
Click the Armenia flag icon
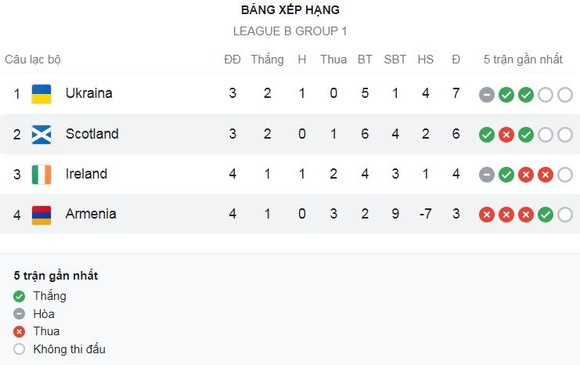pyautogui.click(x=41, y=215)
